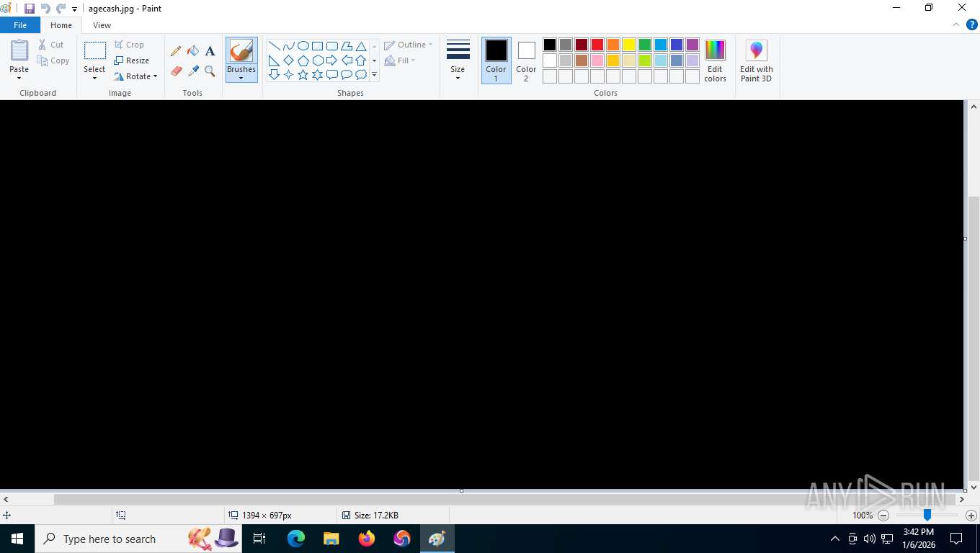Choose the Oval shape
The image size is (980, 553).
(303, 45)
